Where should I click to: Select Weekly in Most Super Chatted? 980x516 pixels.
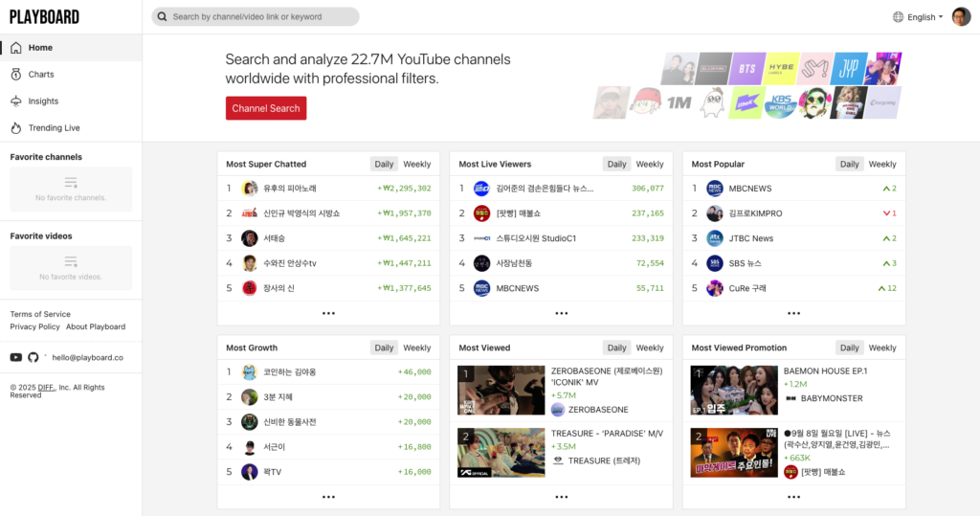tap(417, 164)
